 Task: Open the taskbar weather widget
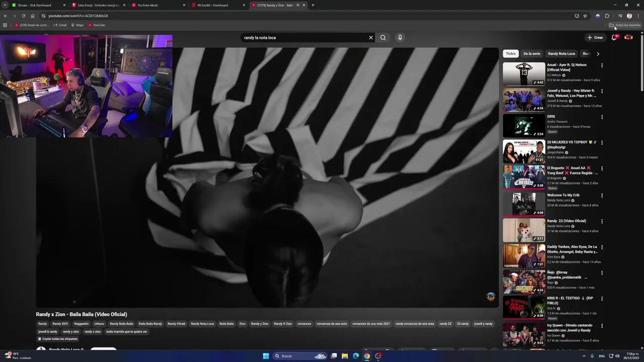point(18,356)
